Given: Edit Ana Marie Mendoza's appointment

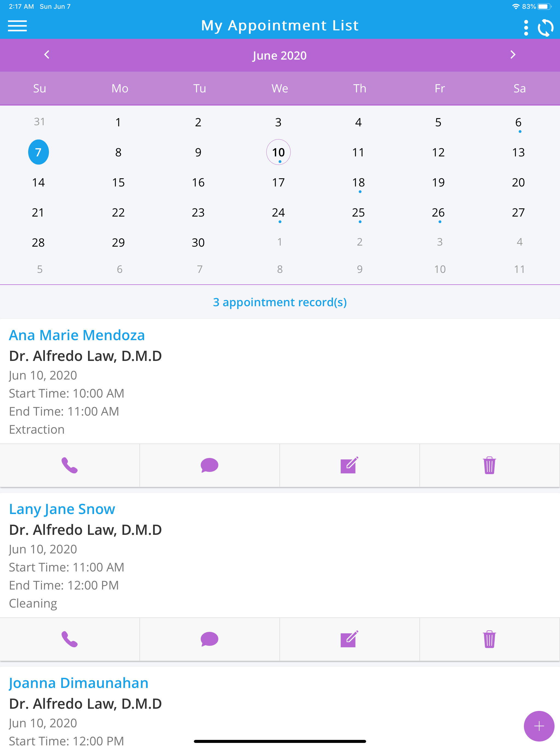Looking at the screenshot, I should pos(349,465).
